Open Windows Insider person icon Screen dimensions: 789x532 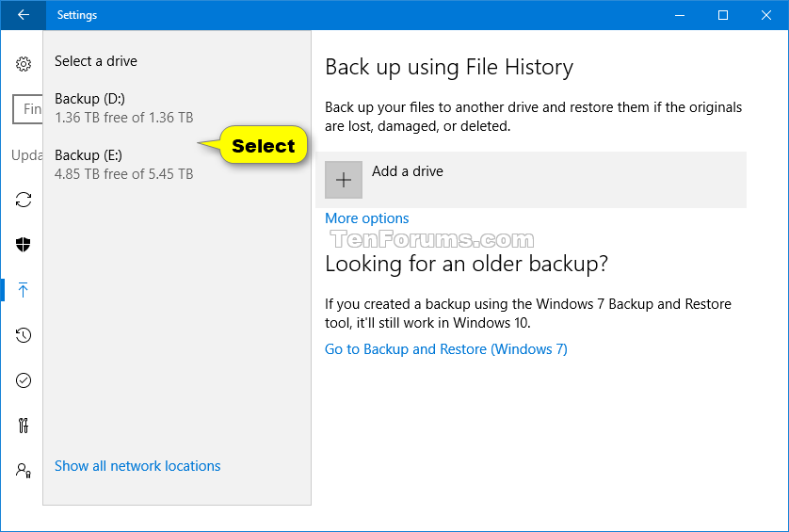24,471
